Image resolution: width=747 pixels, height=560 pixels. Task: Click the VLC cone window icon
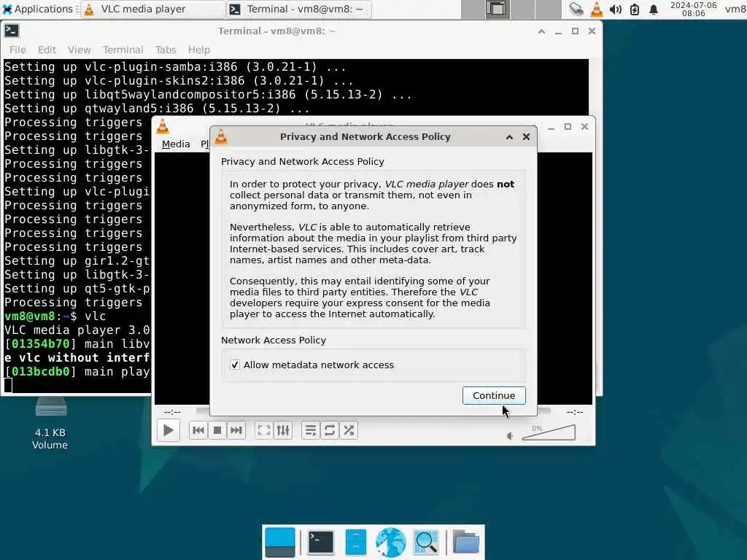(x=163, y=126)
